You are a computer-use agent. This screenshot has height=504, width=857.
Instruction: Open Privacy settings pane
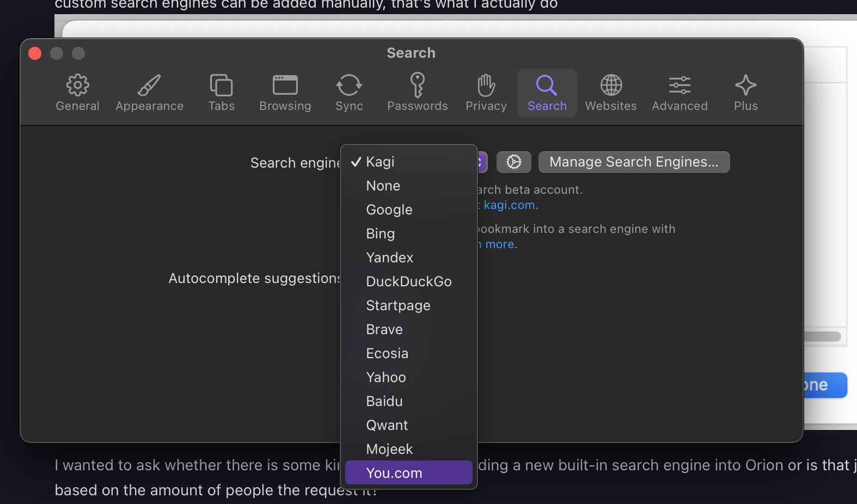click(x=486, y=93)
